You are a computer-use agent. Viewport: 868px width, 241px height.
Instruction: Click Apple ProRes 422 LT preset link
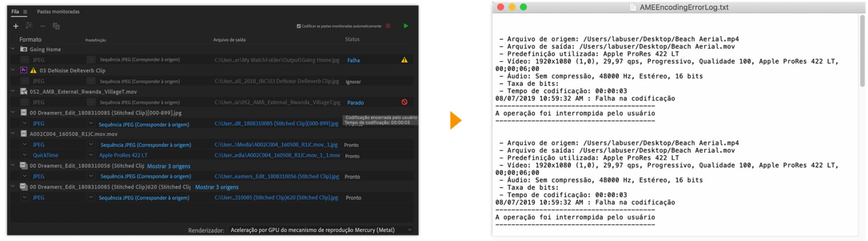tap(123, 155)
